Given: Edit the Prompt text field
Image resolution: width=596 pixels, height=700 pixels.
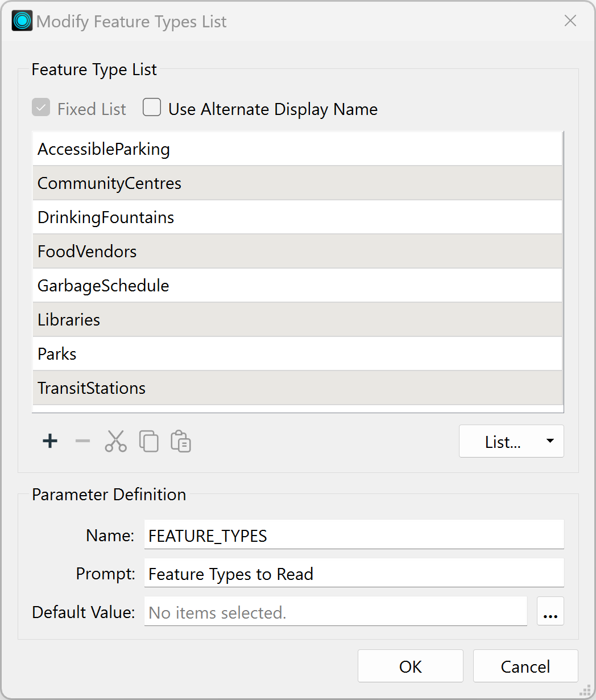Looking at the screenshot, I should tap(353, 574).
